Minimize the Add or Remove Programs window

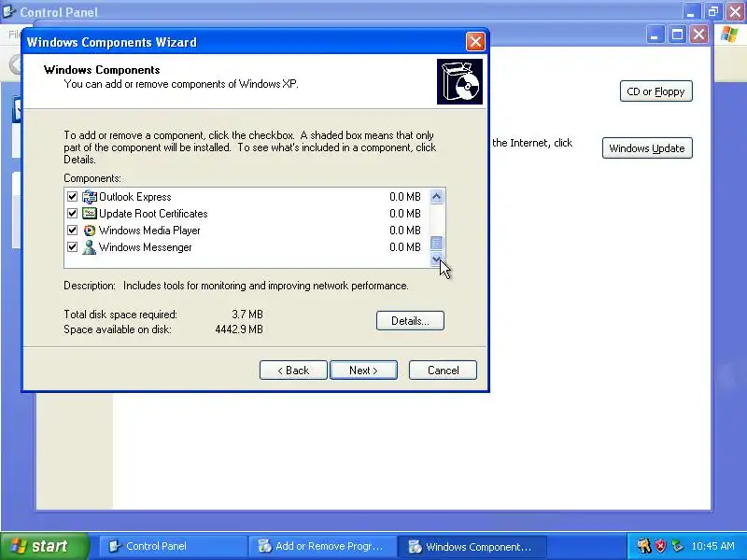(655, 35)
